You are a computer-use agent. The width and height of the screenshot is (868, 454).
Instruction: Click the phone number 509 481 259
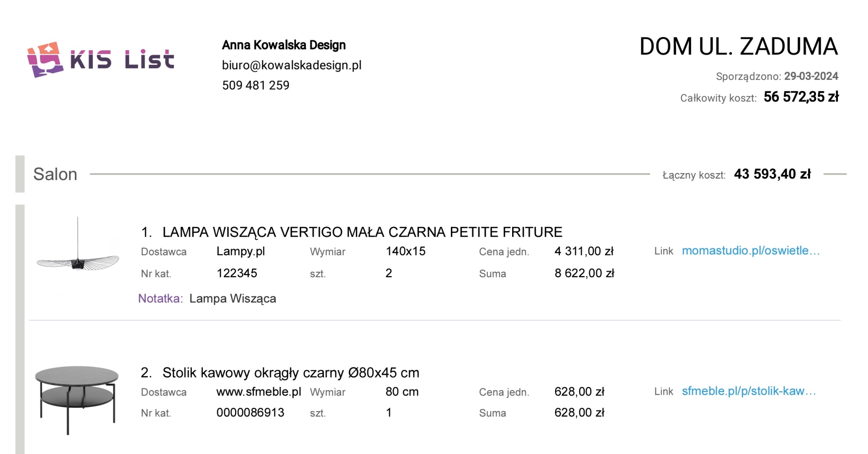coord(255,85)
